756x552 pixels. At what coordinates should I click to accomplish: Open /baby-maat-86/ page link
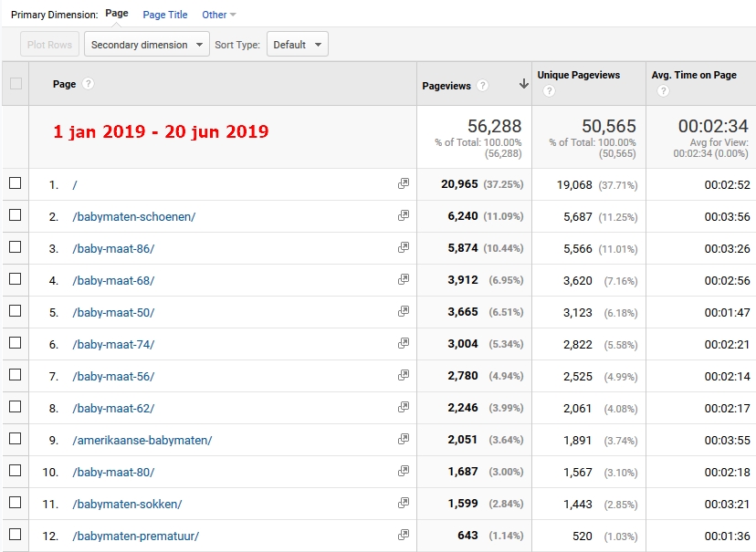point(113,248)
